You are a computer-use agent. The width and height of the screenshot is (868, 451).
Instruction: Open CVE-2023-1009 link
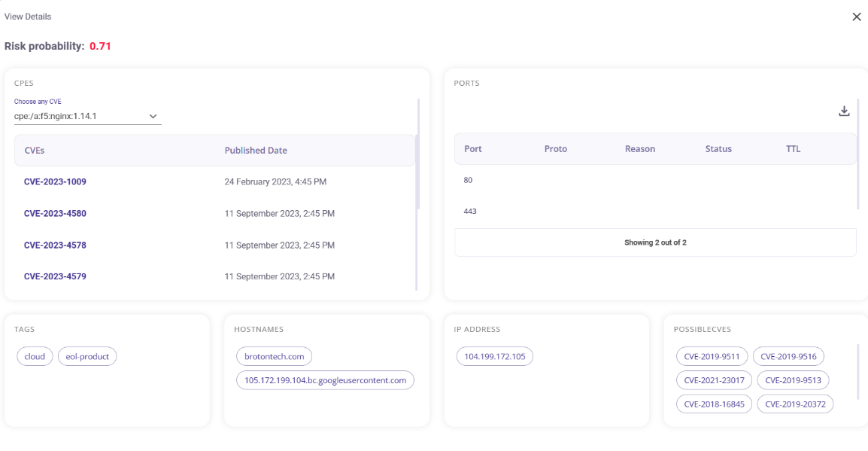[x=55, y=181]
